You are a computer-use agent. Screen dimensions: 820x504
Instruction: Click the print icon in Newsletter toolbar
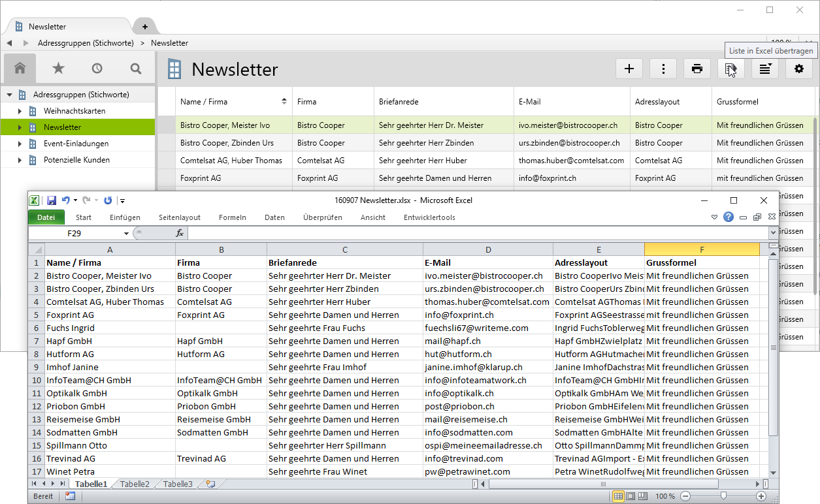pos(697,69)
